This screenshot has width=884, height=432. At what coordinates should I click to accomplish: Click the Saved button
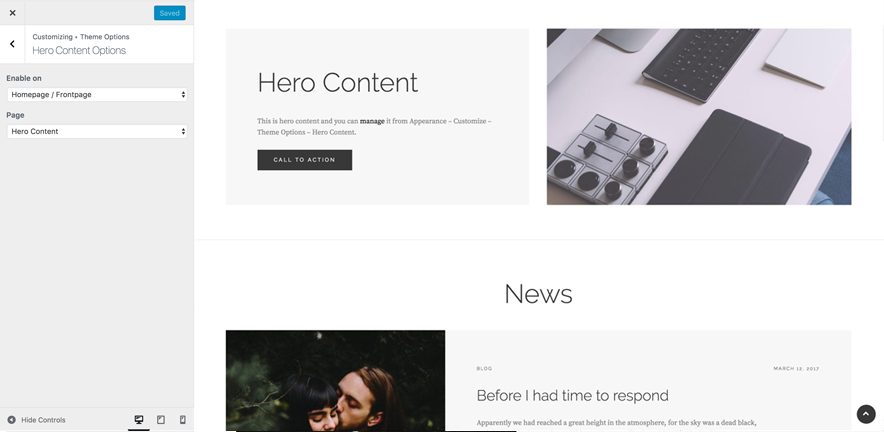[170, 13]
